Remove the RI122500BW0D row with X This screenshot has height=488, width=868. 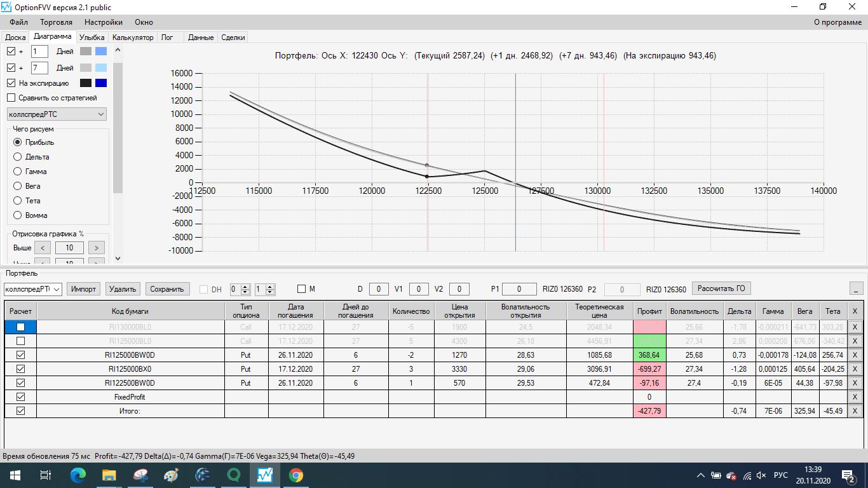coord(855,383)
